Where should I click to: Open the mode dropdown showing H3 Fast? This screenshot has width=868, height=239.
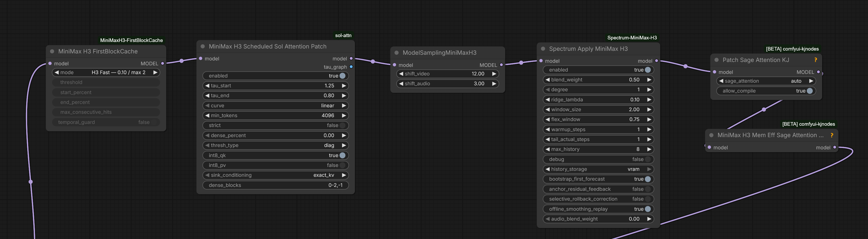[x=106, y=73]
